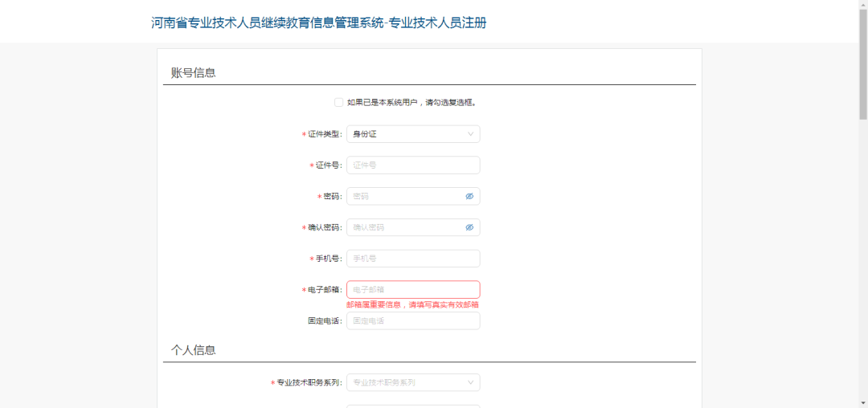Toggle password visibility eye icon in 密码 field
The width and height of the screenshot is (868, 408).
point(469,196)
